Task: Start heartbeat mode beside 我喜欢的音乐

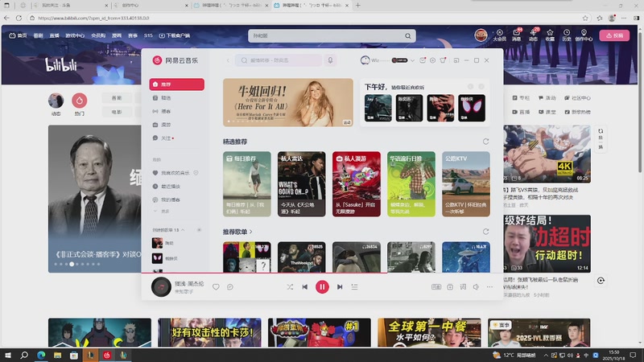Action: point(196,173)
